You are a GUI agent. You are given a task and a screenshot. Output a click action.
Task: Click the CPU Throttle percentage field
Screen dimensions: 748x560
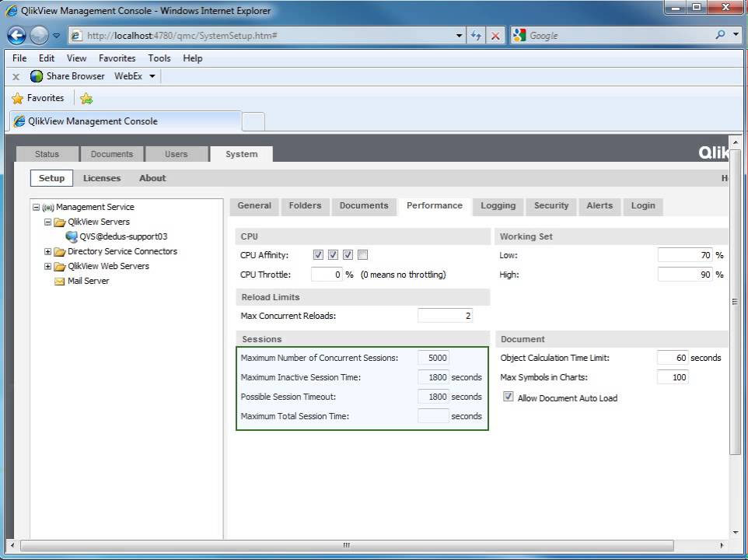(x=327, y=275)
